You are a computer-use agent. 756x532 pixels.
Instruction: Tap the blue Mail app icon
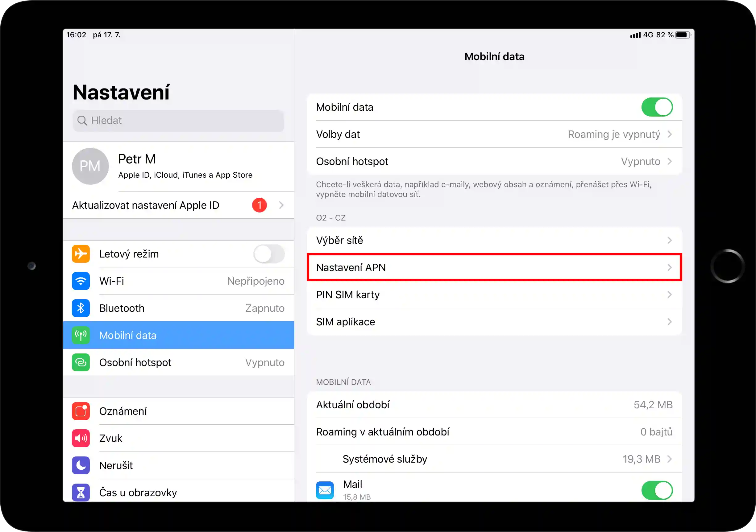coord(325,490)
